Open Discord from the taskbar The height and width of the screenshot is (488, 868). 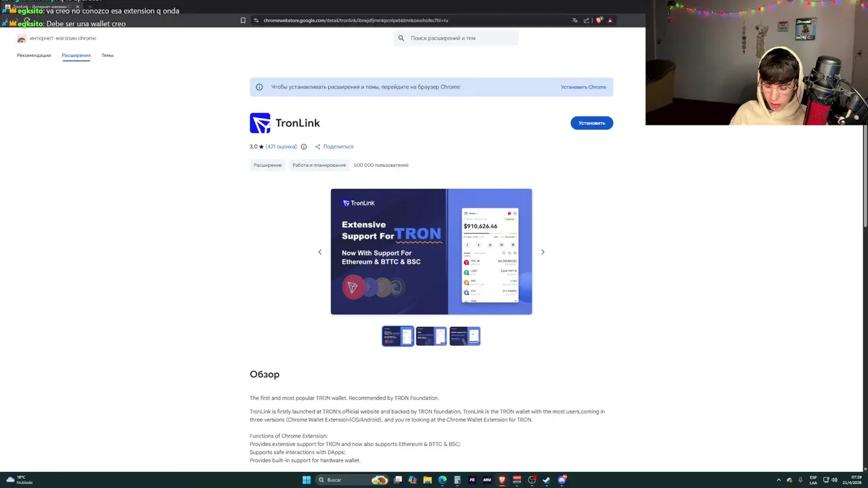(561, 480)
